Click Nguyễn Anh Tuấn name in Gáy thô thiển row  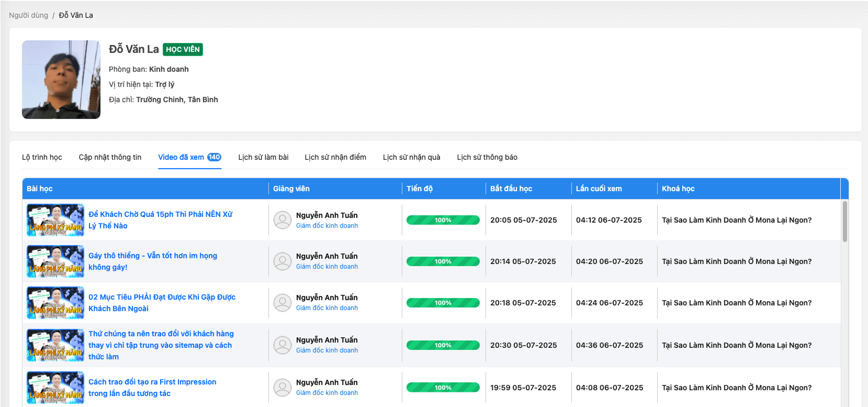(327, 256)
